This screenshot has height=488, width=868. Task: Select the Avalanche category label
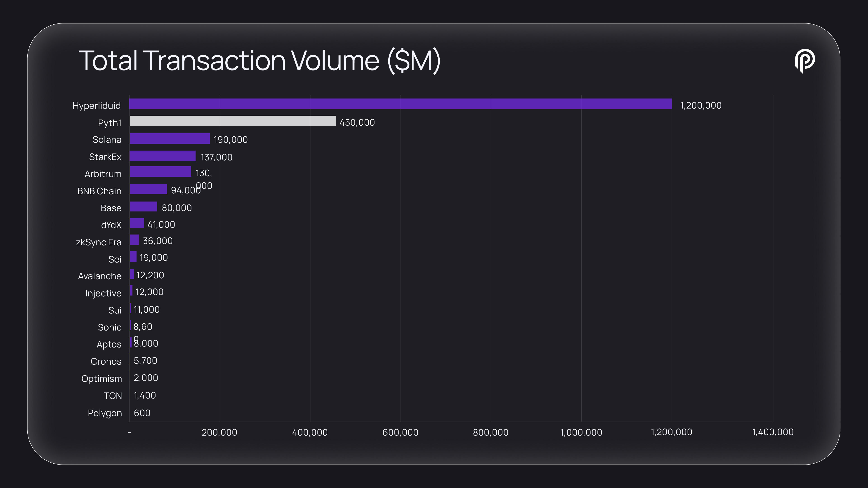(x=99, y=276)
